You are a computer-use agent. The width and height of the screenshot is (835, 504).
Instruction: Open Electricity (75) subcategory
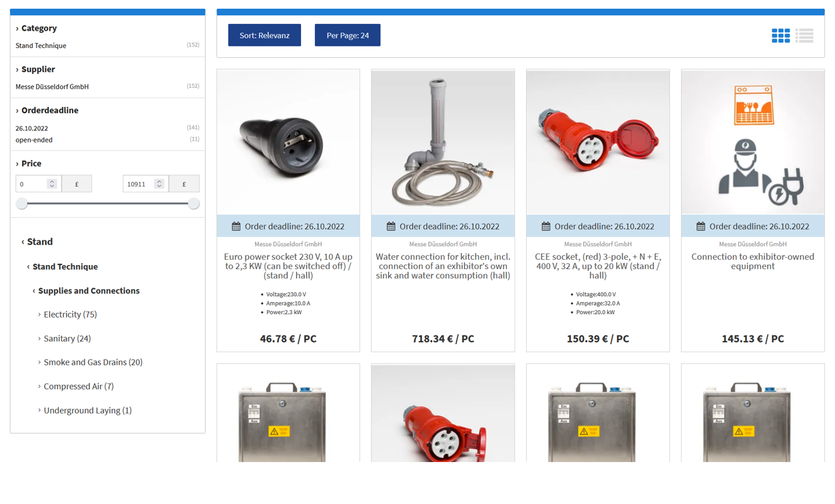coord(67,314)
